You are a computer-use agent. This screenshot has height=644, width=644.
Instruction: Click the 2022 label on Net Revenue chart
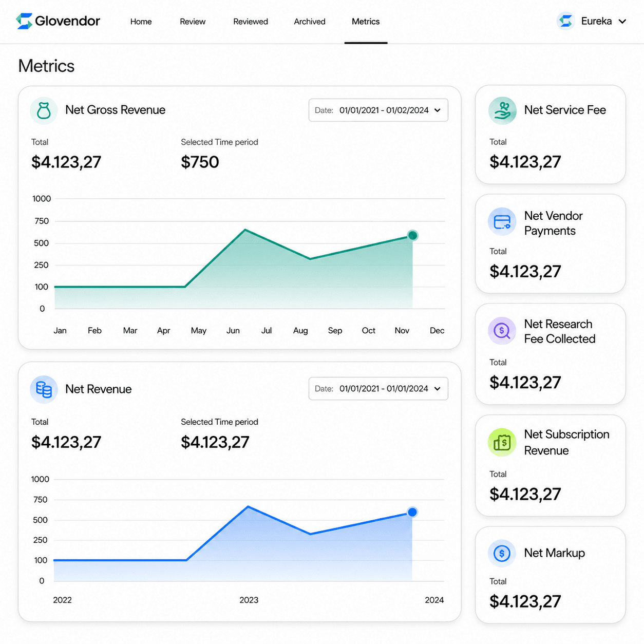pyautogui.click(x=62, y=600)
